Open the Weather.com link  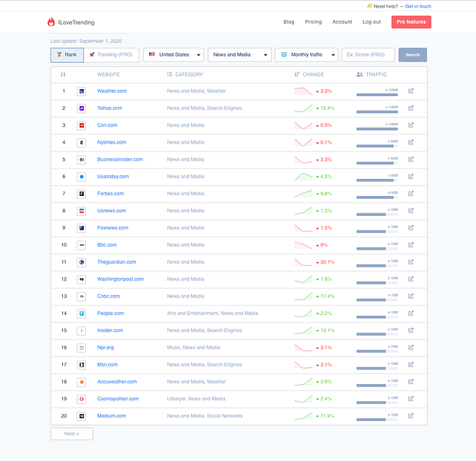pyautogui.click(x=112, y=91)
